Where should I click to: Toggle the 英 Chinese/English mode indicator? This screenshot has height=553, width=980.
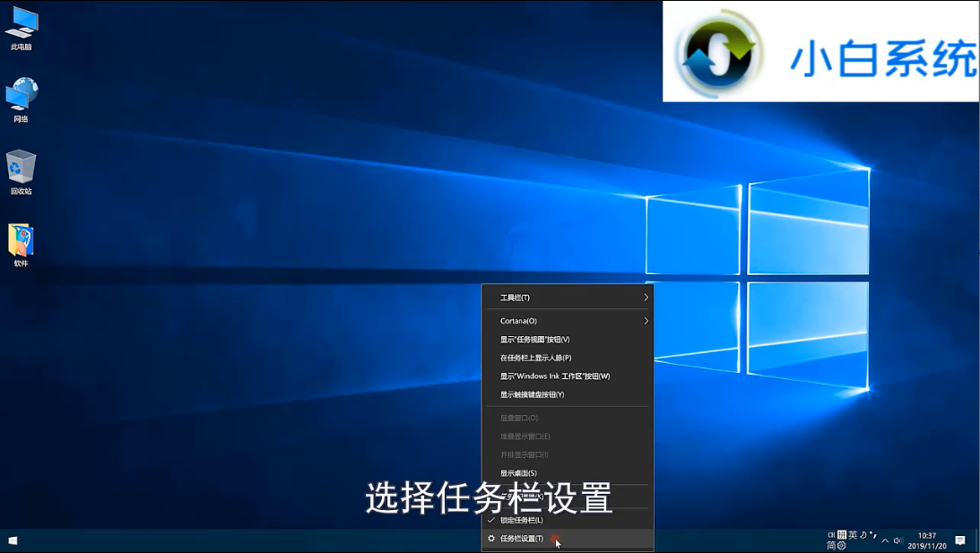853,535
